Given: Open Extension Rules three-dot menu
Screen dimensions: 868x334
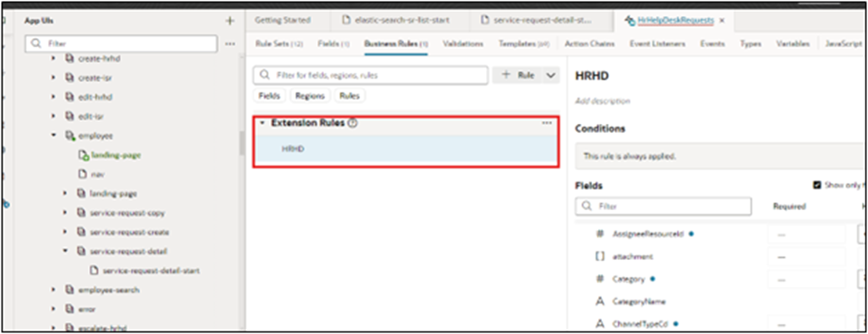Looking at the screenshot, I should coord(547,123).
